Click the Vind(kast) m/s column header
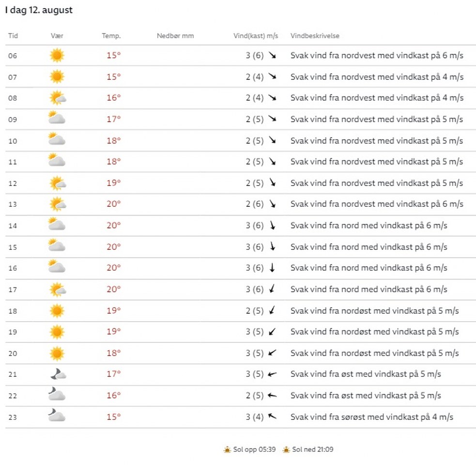 click(255, 36)
